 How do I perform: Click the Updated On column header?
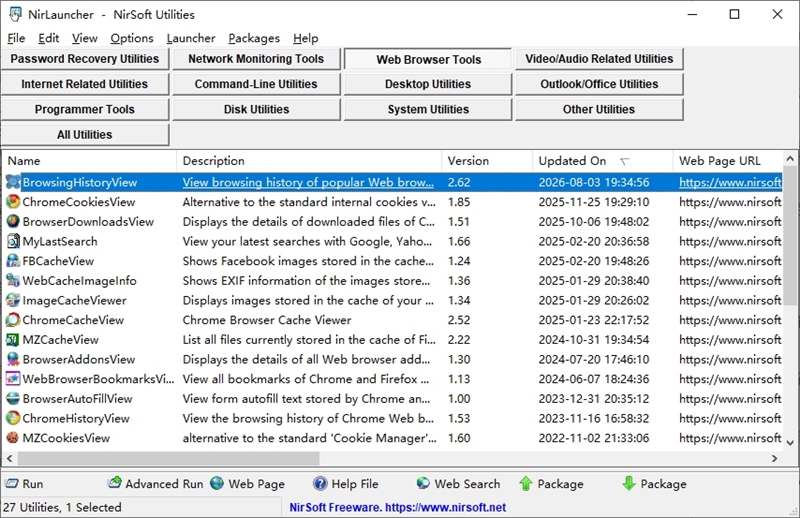(x=603, y=161)
